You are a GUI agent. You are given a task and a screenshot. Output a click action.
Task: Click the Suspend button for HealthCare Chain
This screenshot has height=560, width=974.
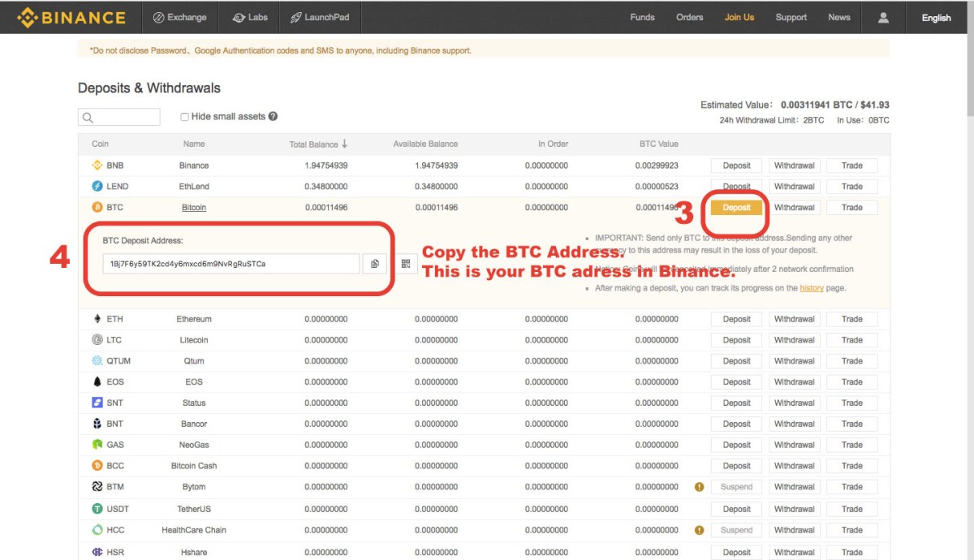point(737,530)
